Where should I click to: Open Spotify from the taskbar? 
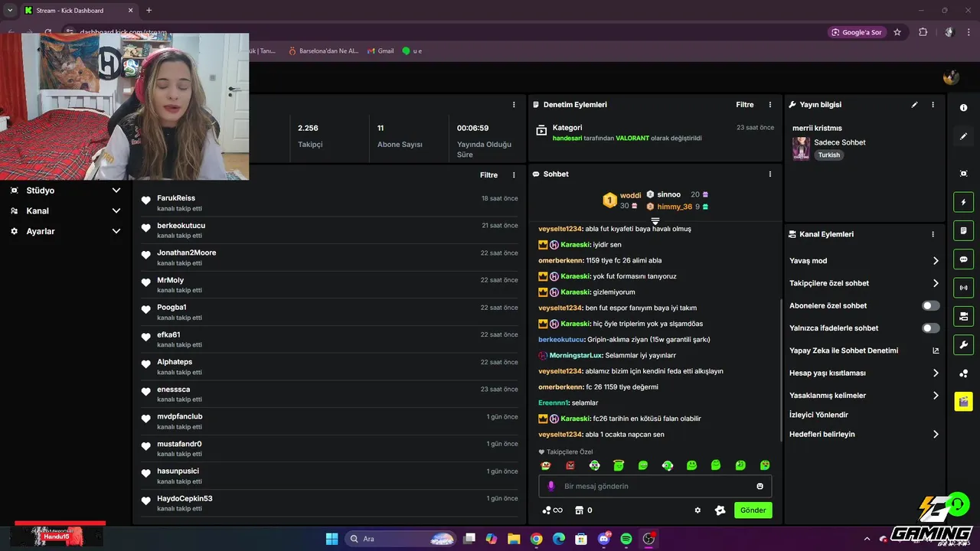626,539
